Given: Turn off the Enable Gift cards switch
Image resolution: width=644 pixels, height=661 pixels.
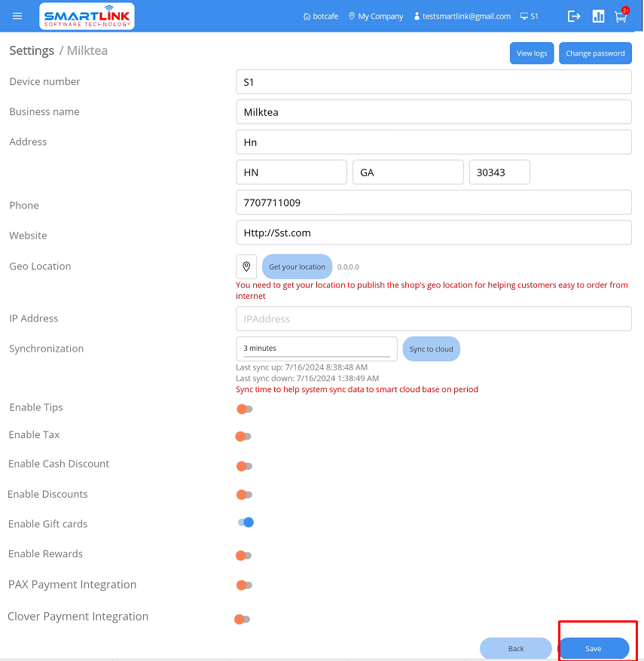Looking at the screenshot, I should coord(245,522).
